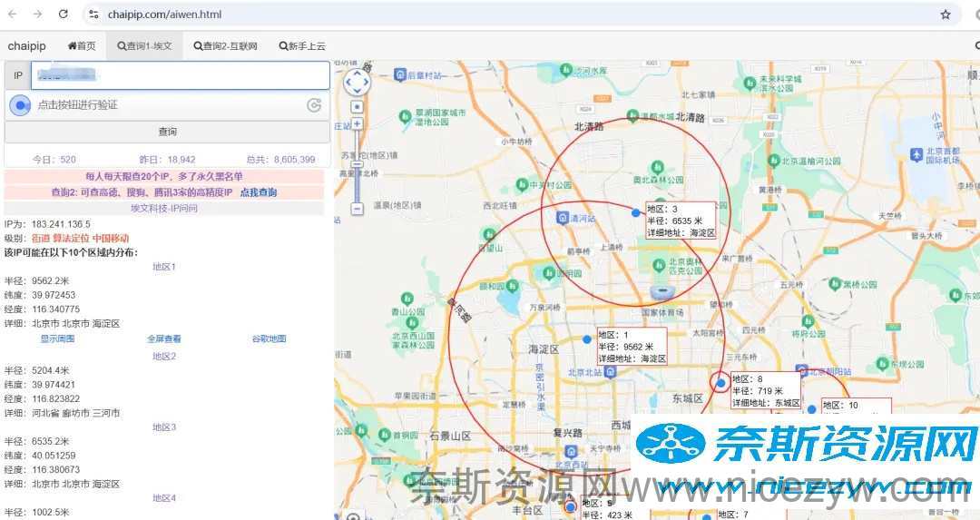Image resolution: width=980 pixels, height=520 pixels.
Task: Click the IP为: 183.241.136.5 text
Action: click(x=47, y=224)
